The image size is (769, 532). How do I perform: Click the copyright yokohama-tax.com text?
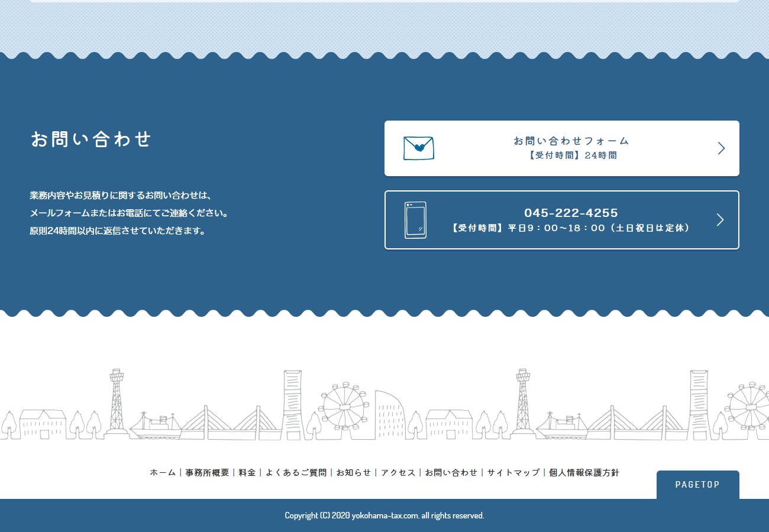tap(384, 515)
